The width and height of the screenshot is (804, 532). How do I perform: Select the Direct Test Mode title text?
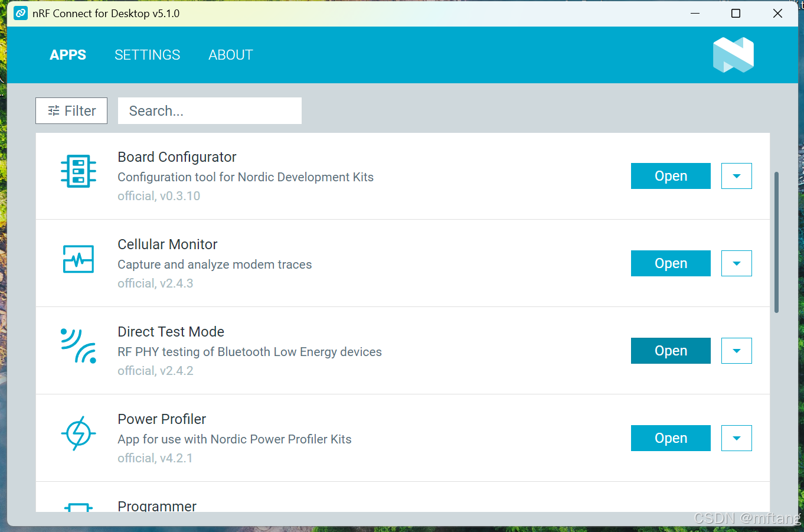(x=171, y=332)
